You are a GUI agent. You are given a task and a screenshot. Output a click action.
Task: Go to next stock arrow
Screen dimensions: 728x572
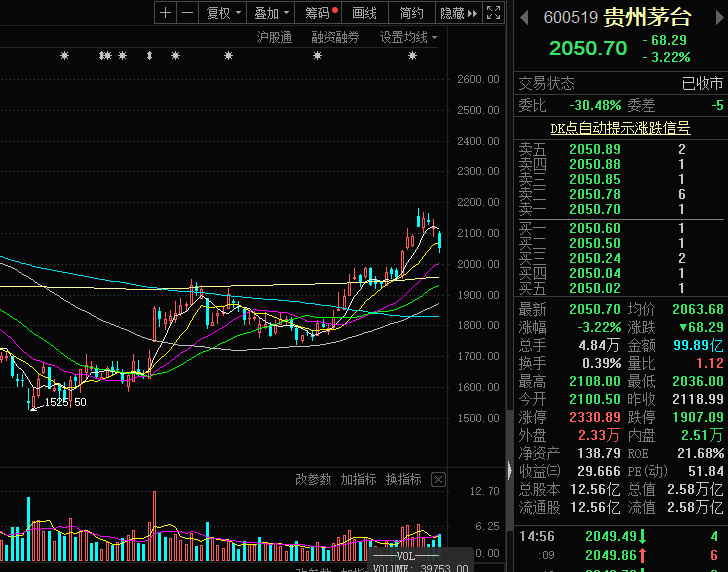click(720, 18)
